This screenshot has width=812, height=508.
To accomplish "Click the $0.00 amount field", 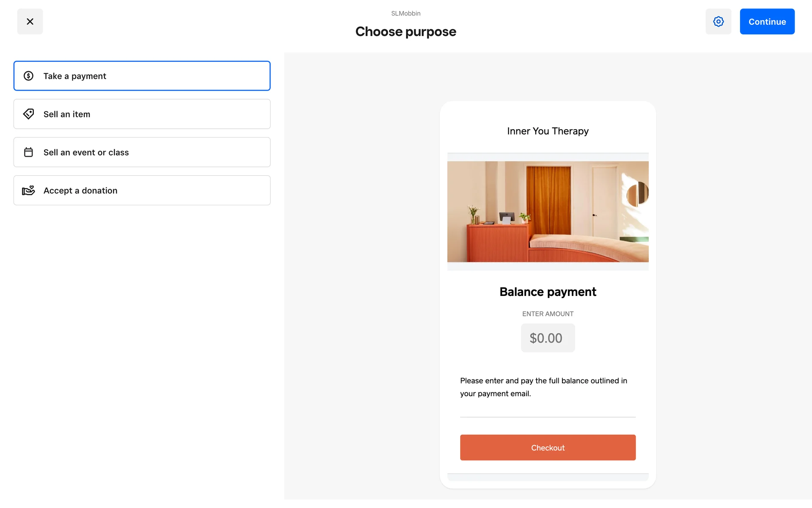I will [x=548, y=338].
